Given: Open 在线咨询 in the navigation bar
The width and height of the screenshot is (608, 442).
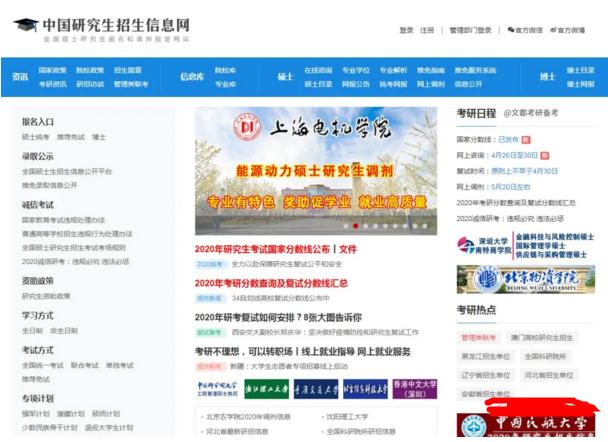Looking at the screenshot, I should (x=318, y=70).
